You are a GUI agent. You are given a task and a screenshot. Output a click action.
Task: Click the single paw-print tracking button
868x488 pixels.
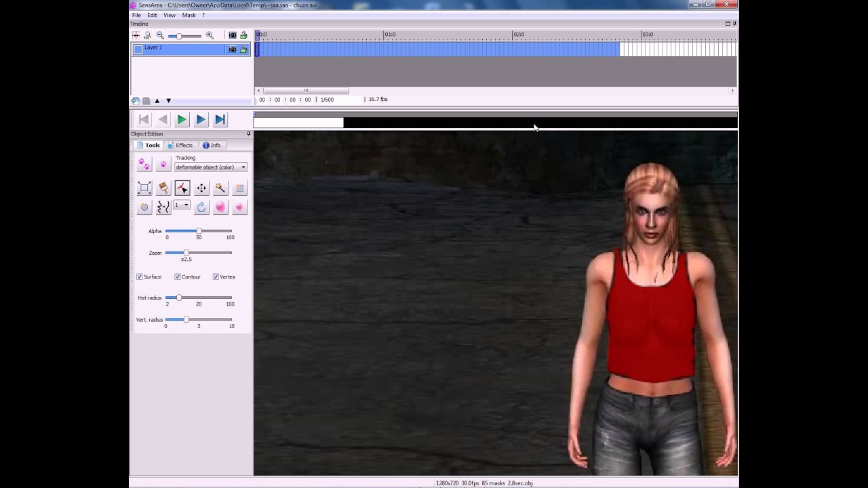[163, 164]
